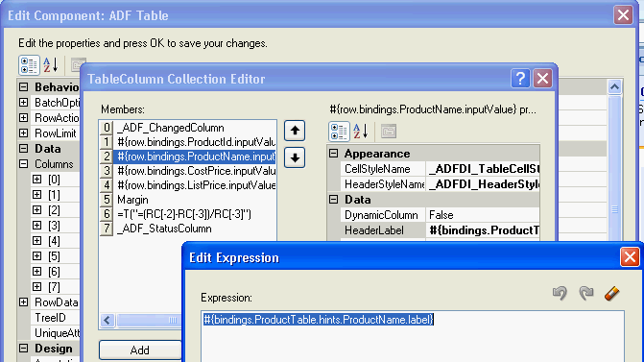Open Property Pages in Collection Editor grid

388,132
